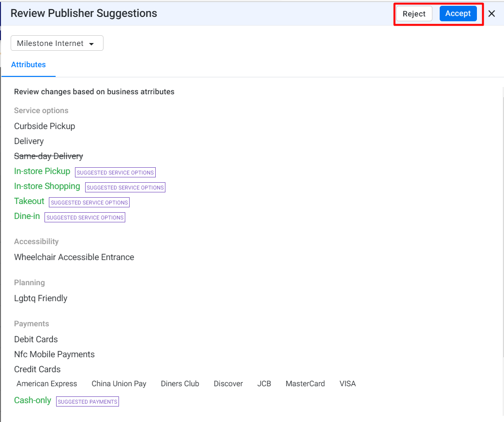
Task: Click the JCB card type
Action: tap(264, 383)
